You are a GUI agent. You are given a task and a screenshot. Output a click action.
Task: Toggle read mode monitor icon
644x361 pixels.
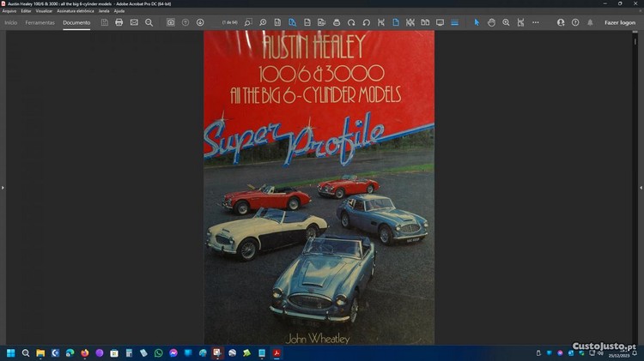tap(440, 22)
